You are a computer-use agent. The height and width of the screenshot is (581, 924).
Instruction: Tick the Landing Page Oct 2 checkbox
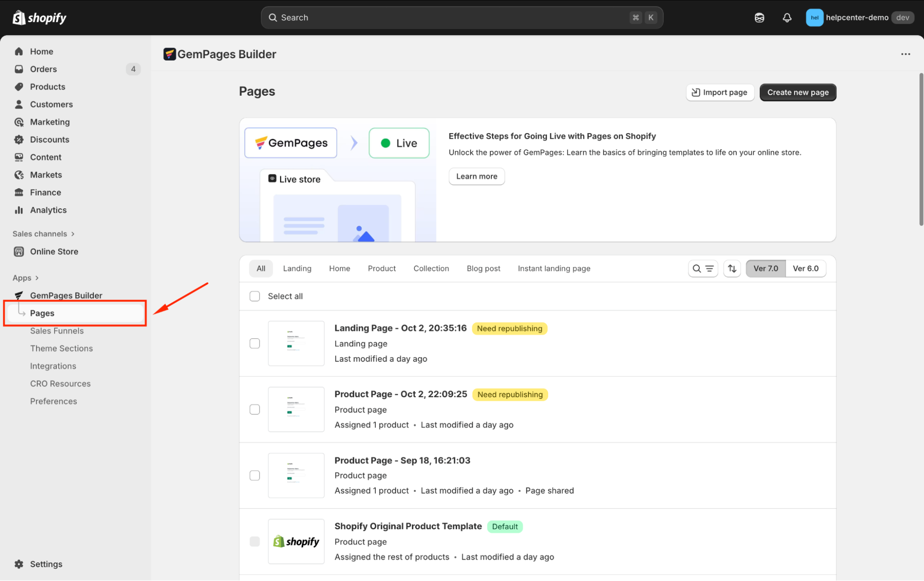pyautogui.click(x=255, y=343)
